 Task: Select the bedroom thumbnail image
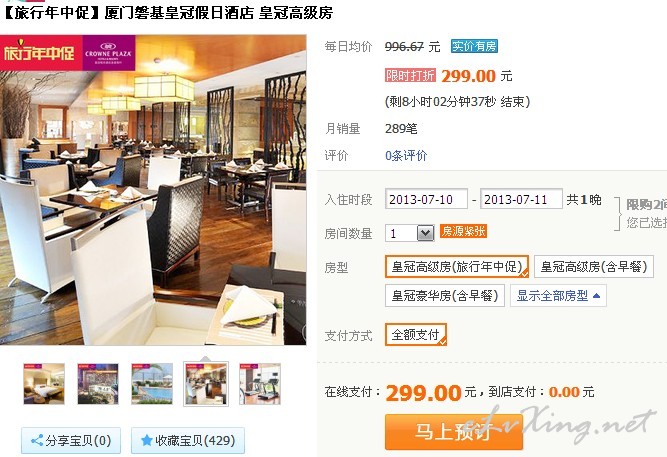click(x=44, y=383)
